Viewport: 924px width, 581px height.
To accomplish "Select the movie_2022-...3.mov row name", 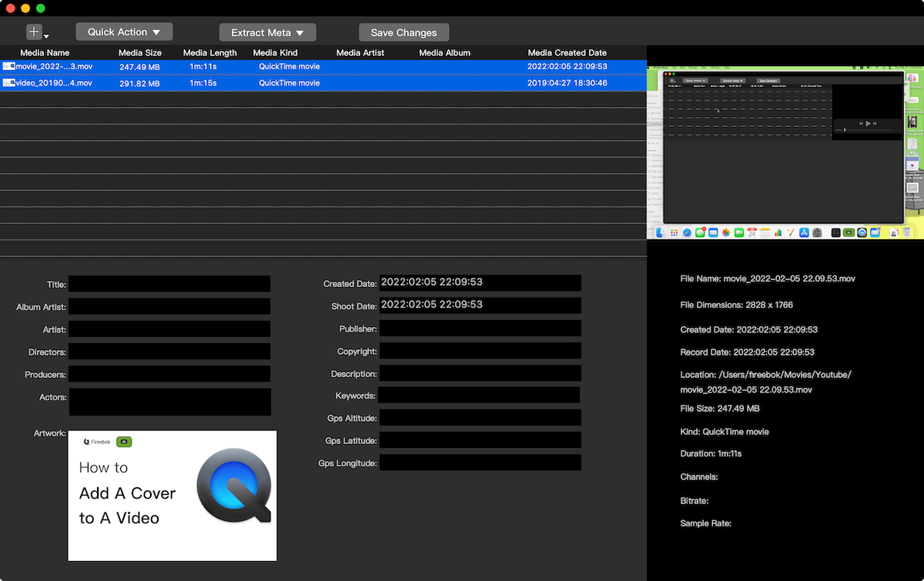I will [x=54, y=66].
